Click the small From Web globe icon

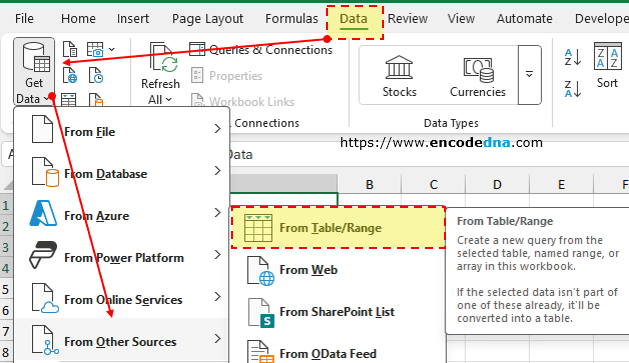click(x=70, y=75)
